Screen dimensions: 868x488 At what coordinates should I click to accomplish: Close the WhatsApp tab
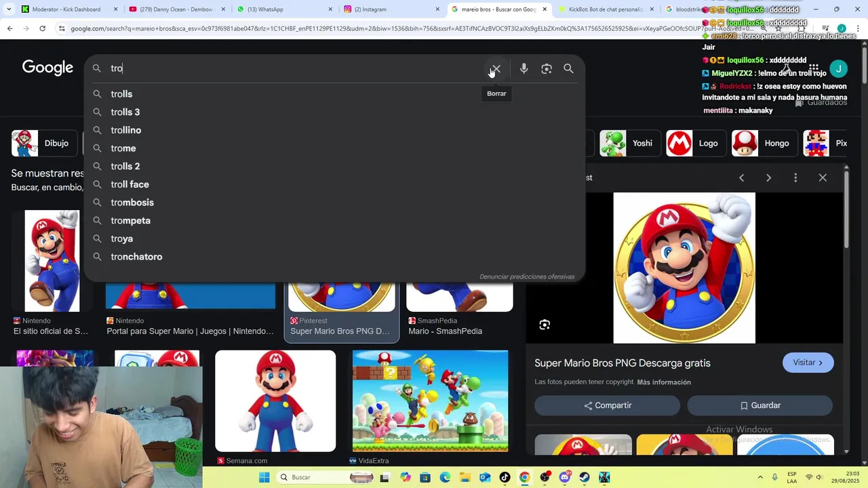330,9
